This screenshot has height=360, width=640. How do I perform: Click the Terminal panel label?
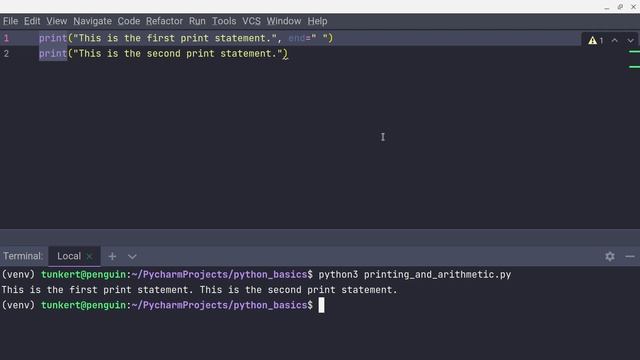(x=23, y=256)
